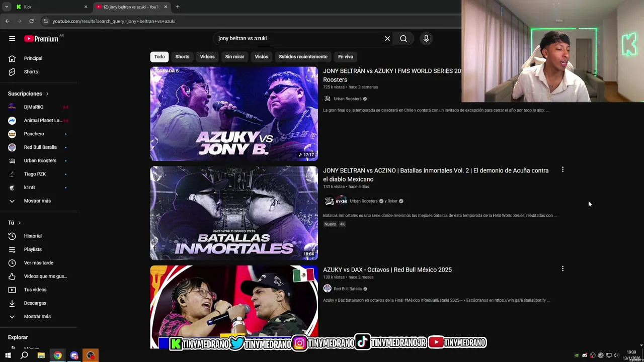Select the Todo filter chip

159,57
